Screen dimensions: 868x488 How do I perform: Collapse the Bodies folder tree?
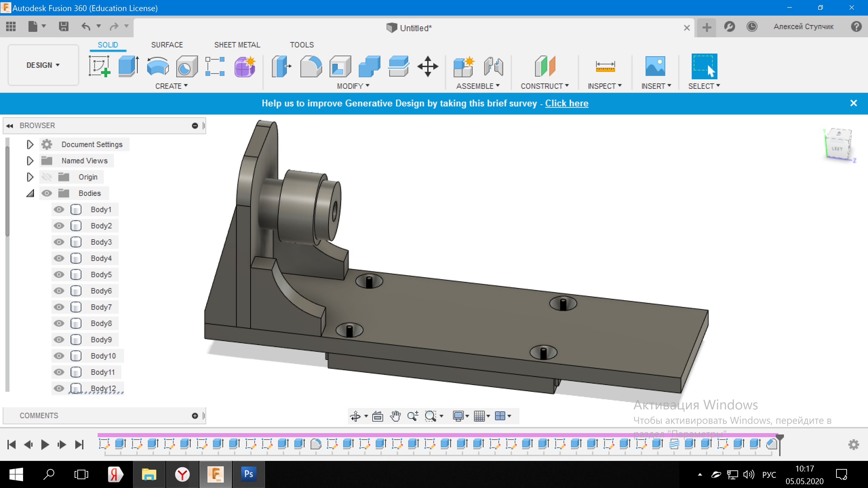pyautogui.click(x=30, y=193)
